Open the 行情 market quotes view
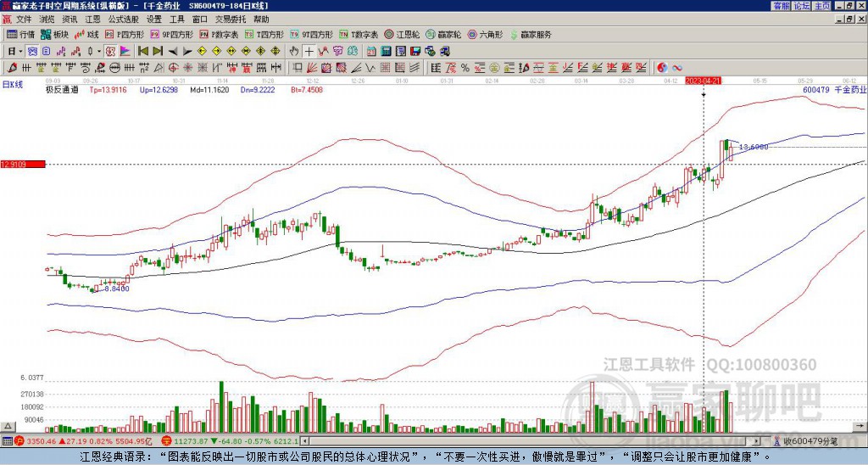The height and width of the screenshot is (465, 868). [x=20, y=34]
